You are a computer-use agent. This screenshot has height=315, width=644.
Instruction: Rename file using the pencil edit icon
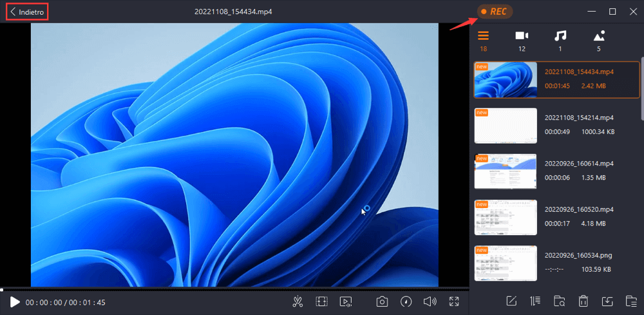511,301
